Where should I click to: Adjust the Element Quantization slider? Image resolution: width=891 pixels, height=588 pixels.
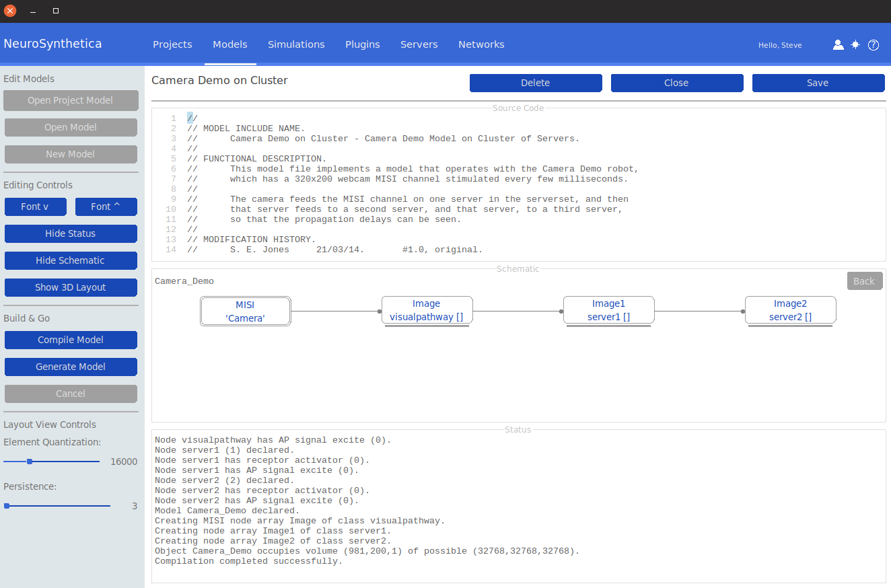click(30, 462)
